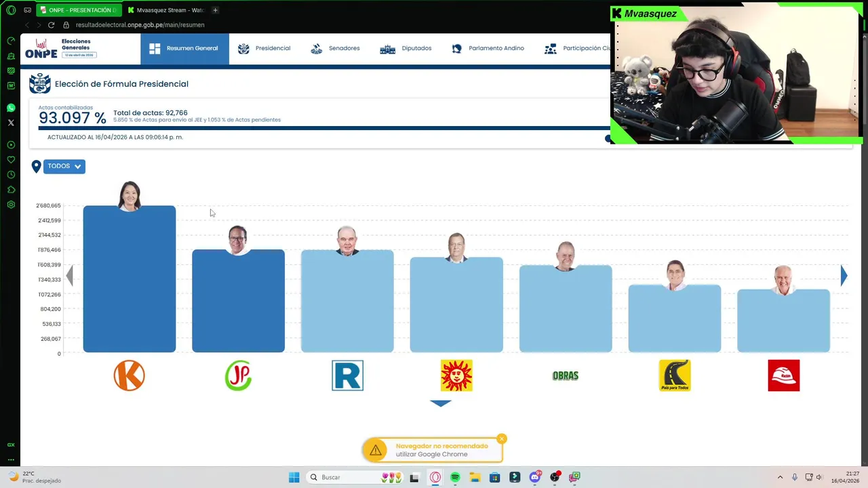The image size is (868, 488).
Task: Open the TODOS region dropdown
Action: (64, 166)
